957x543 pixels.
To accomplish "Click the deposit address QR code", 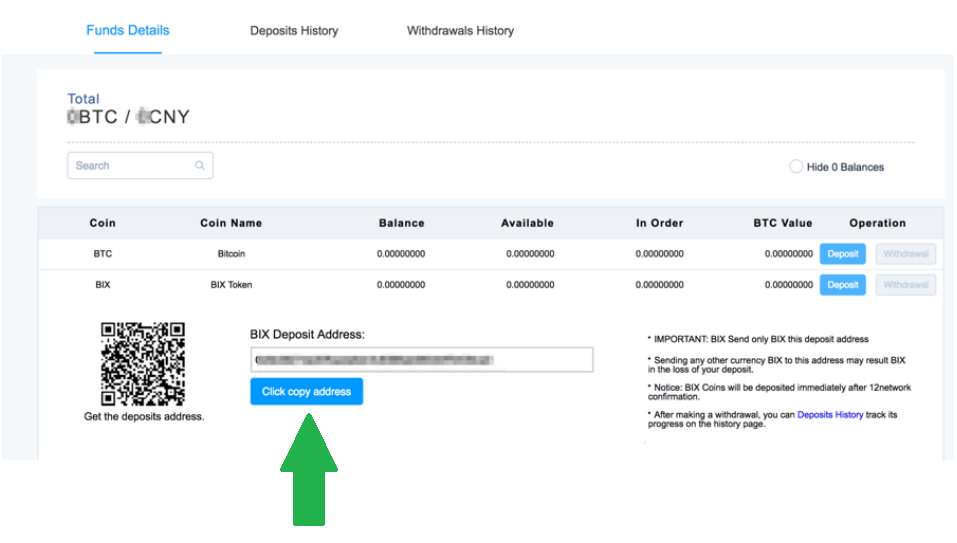I will (x=143, y=364).
